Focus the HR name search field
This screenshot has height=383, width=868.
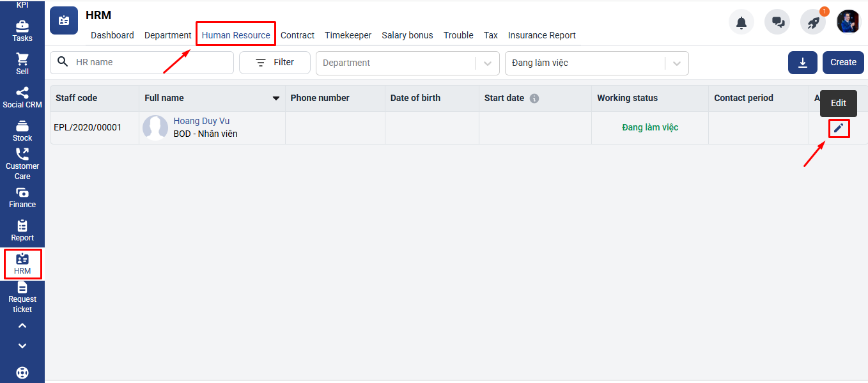(142, 63)
